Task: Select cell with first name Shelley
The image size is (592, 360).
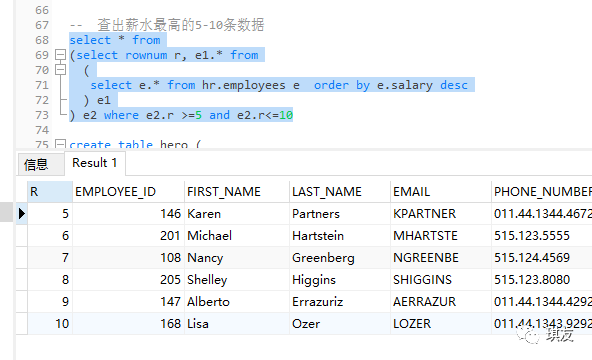Action: (x=237, y=280)
